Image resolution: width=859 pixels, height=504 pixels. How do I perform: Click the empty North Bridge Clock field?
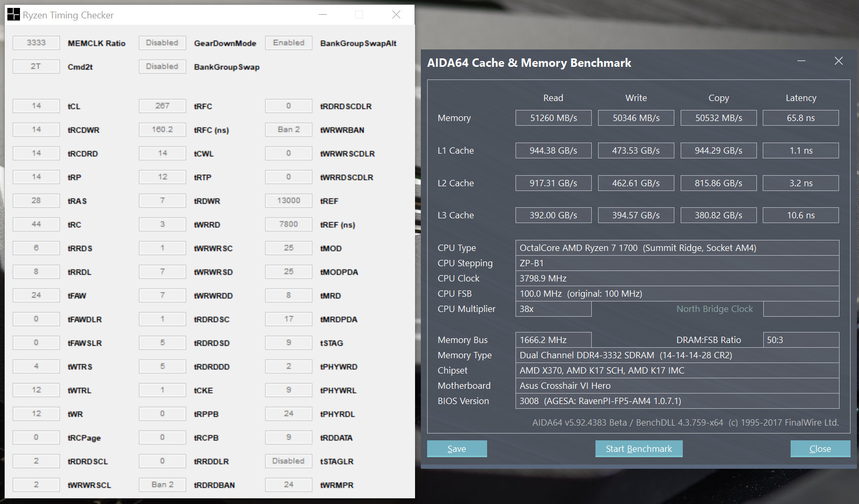pyautogui.click(x=801, y=309)
